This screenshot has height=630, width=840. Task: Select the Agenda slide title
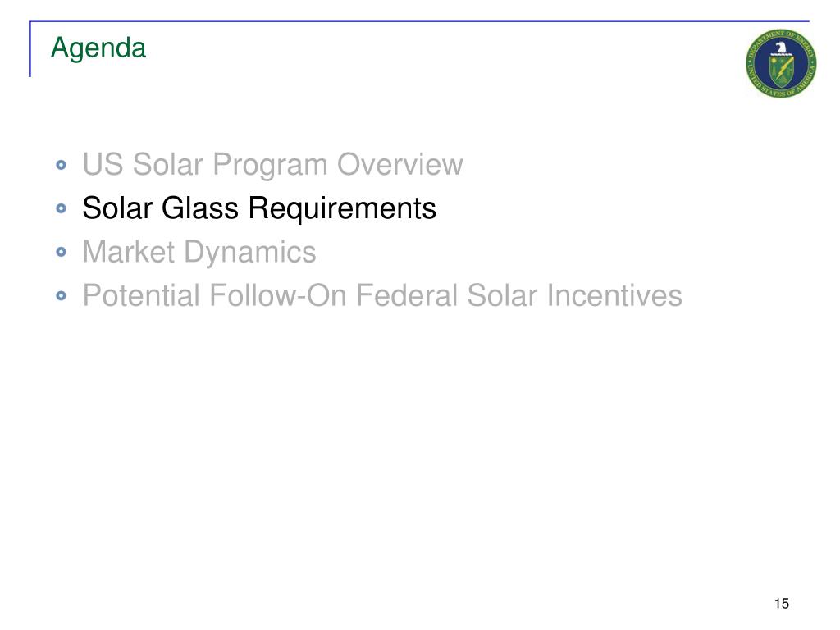pyautogui.click(x=98, y=48)
